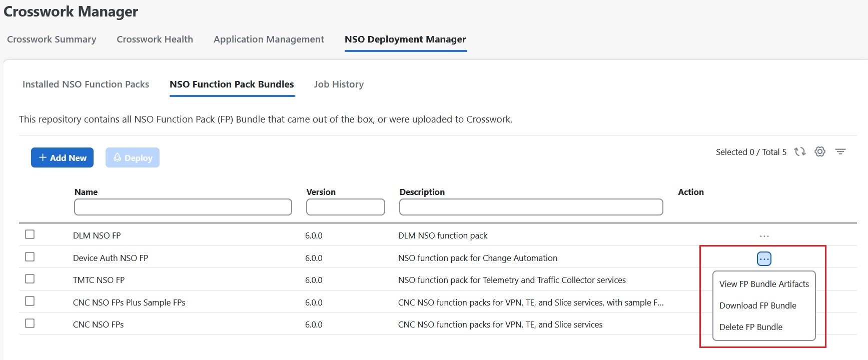Click the 'Device Auth NSO FP' name cell
The height and width of the screenshot is (360, 868).
click(111, 258)
